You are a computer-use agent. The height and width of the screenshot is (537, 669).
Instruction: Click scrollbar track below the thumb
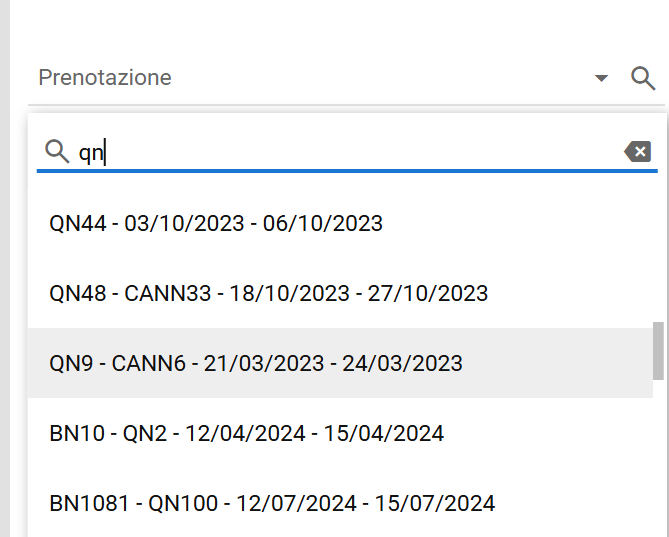point(658,456)
